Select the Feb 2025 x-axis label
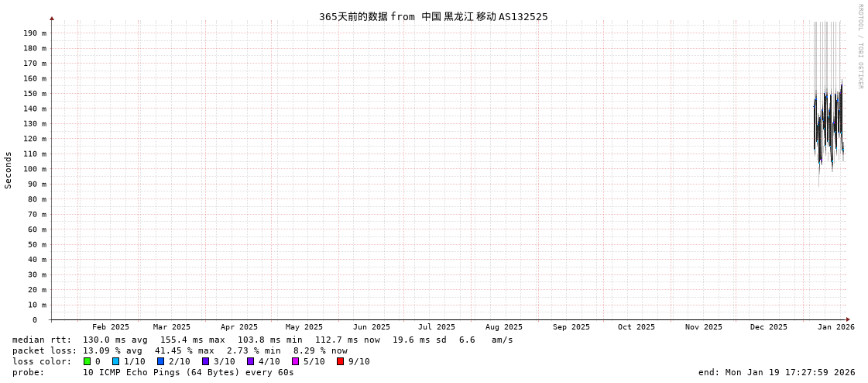 click(111, 327)
